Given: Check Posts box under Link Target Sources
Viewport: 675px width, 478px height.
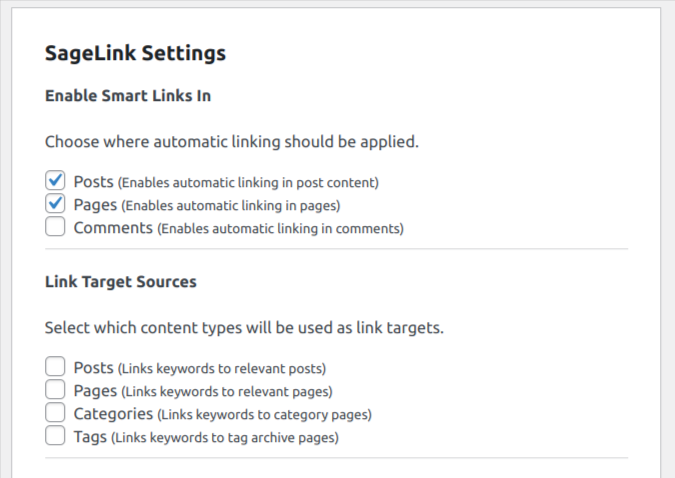Looking at the screenshot, I should click(x=55, y=367).
